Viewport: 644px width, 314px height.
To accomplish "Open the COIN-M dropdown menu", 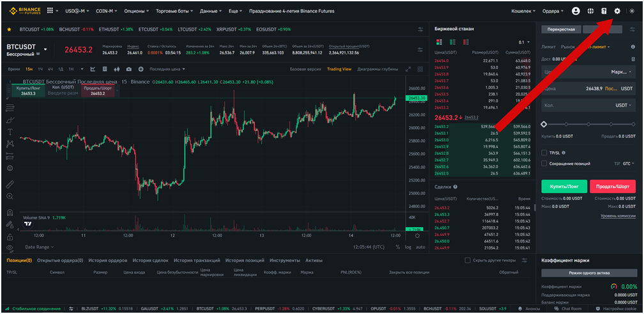I will 106,11.
